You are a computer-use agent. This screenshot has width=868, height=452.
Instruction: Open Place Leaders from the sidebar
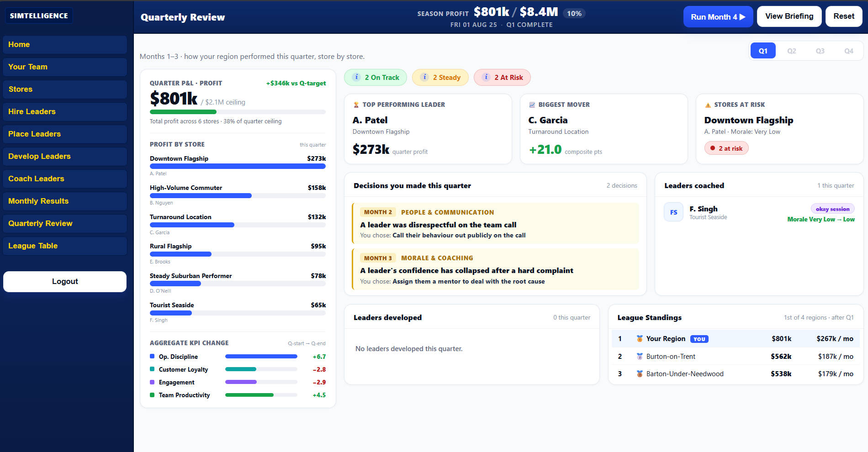click(x=65, y=134)
